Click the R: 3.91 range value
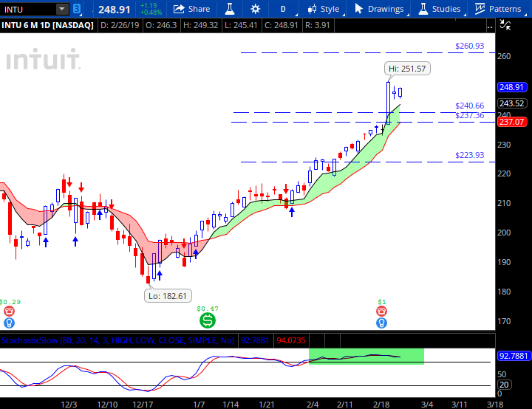532x409 pixels. [318, 25]
